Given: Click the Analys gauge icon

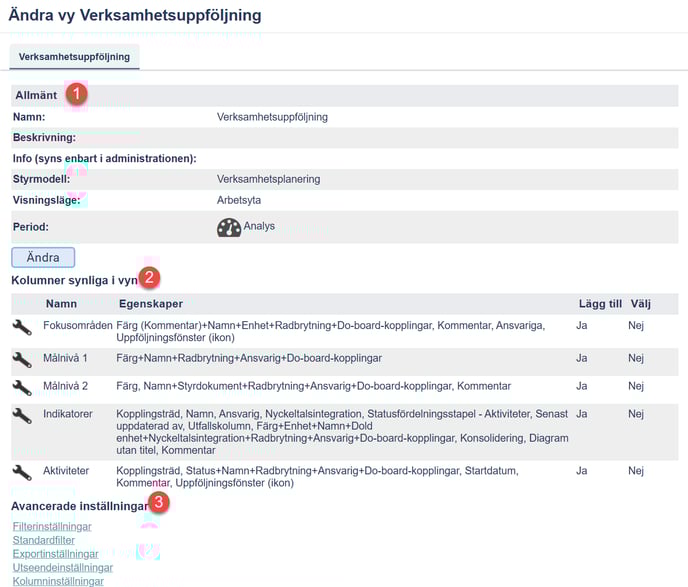Looking at the screenshot, I should point(229,227).
